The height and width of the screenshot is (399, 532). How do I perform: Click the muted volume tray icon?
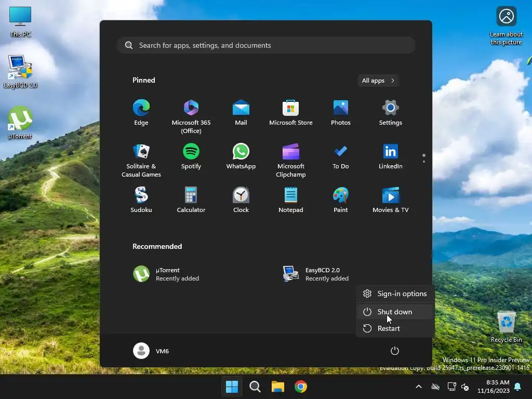[x=465, y=387]
